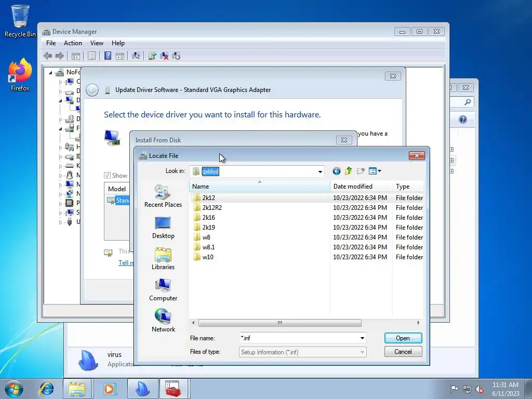Screen dimensions: 532x399
Task: Click Update Driver Software toolbar icon
Action: pyautogui.click(x=152, y=56)
